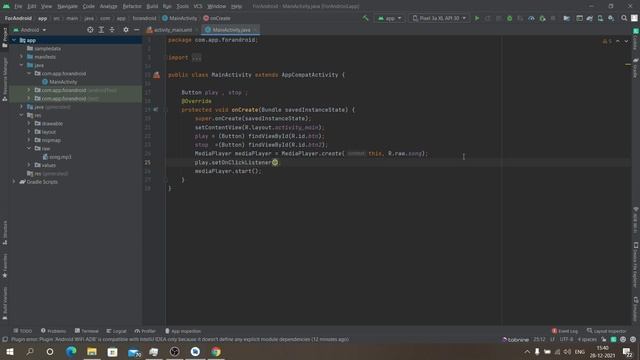This screenshot has height=360, width=640.
Task: Click the MainActivity breadcrumb in navigation bar
Action: point(180,18)
